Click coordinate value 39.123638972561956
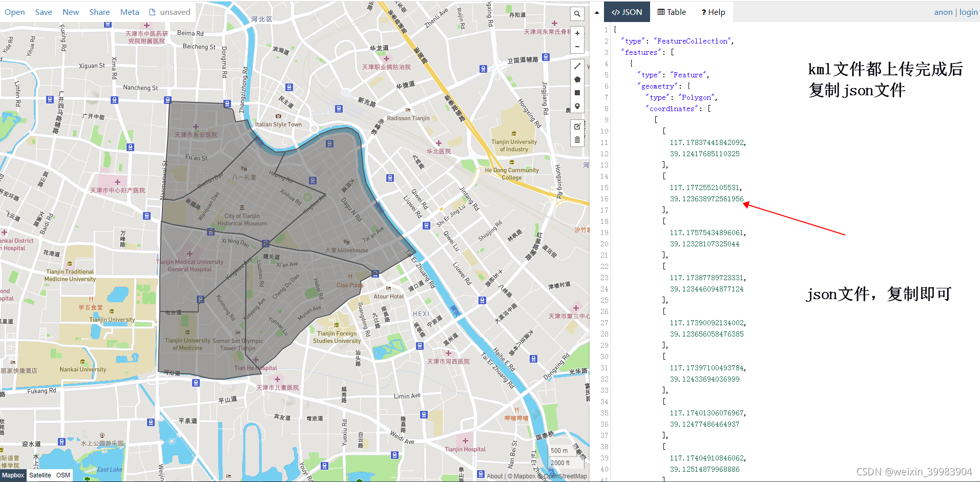Screen dimensions: 980x482 706,199
